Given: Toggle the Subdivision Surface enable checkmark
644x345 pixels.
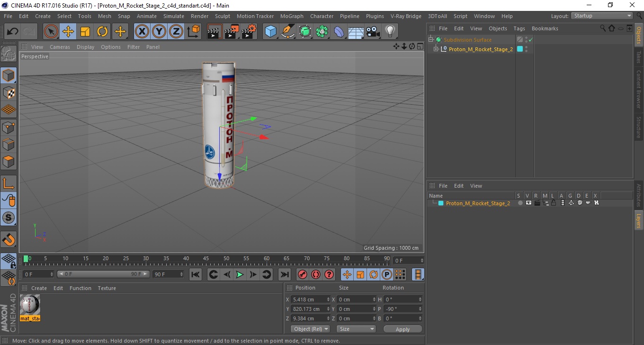Looking at the screenshot, I should point(531,40).
